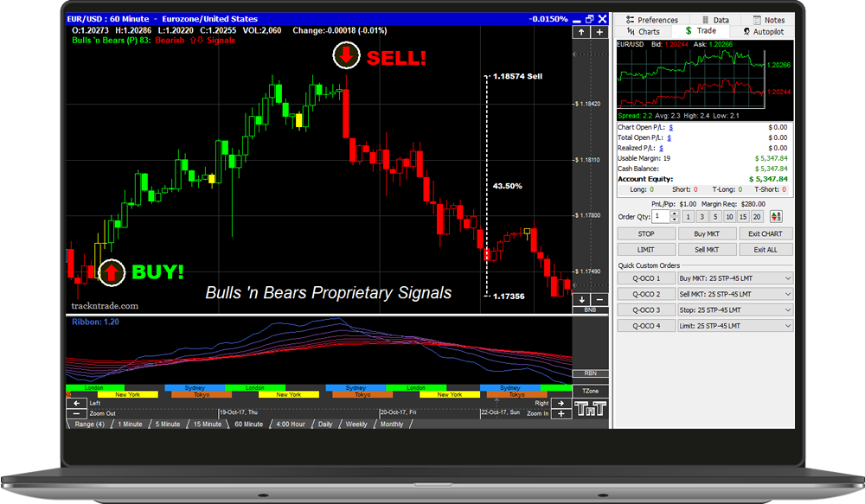865x504 pixels.
Task: Set order quantity with the 3 button
Action: click(x=702, y=217)
